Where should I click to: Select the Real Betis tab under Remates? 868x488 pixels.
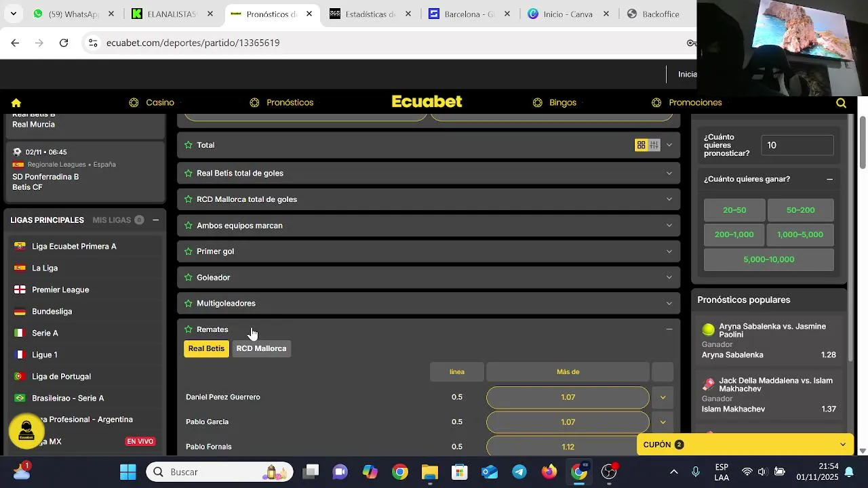pos(206,348)
